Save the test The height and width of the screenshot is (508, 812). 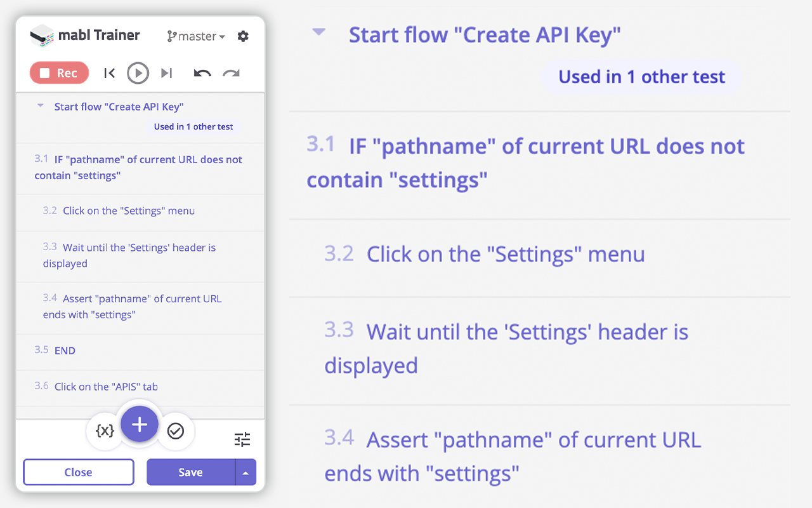click(190, 472)
